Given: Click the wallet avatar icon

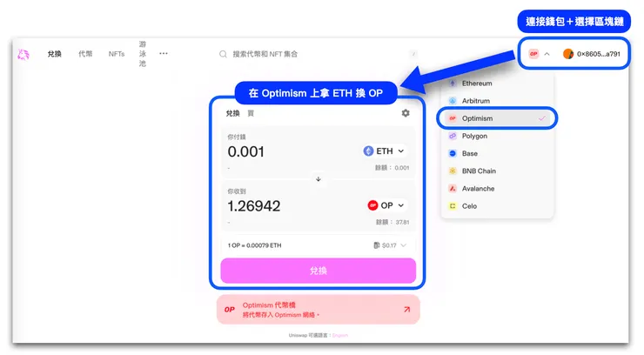Looking at the screenshot, I should (x=568, y=54).
